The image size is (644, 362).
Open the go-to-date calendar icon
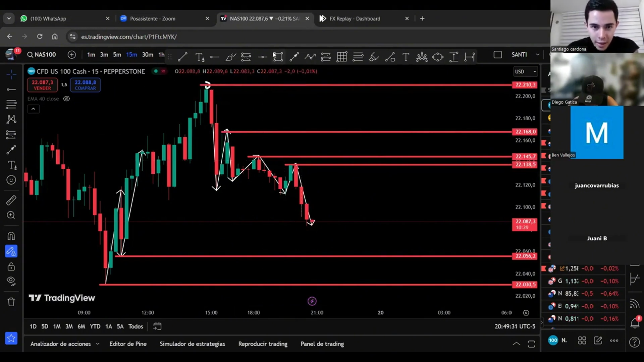point(157,326)
